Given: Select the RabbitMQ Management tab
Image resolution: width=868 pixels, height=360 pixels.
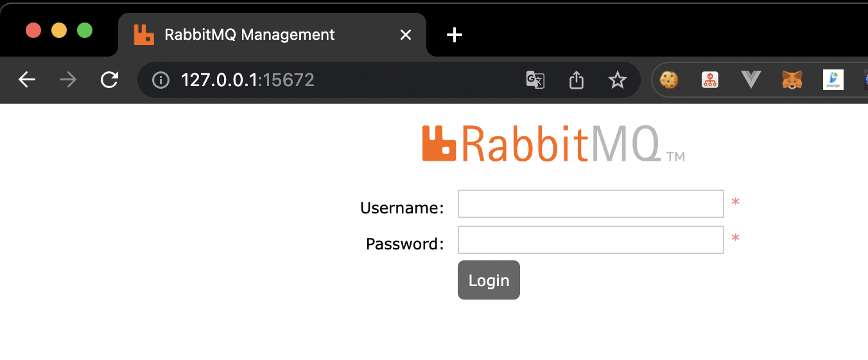Looking at the screenshot, I should coord(272,35).
